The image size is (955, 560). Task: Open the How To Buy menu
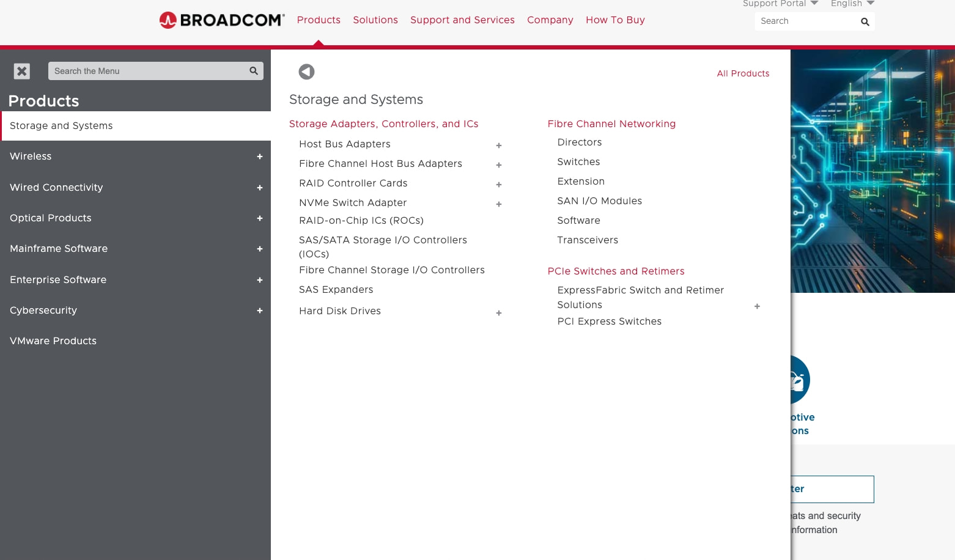(615, 20)
